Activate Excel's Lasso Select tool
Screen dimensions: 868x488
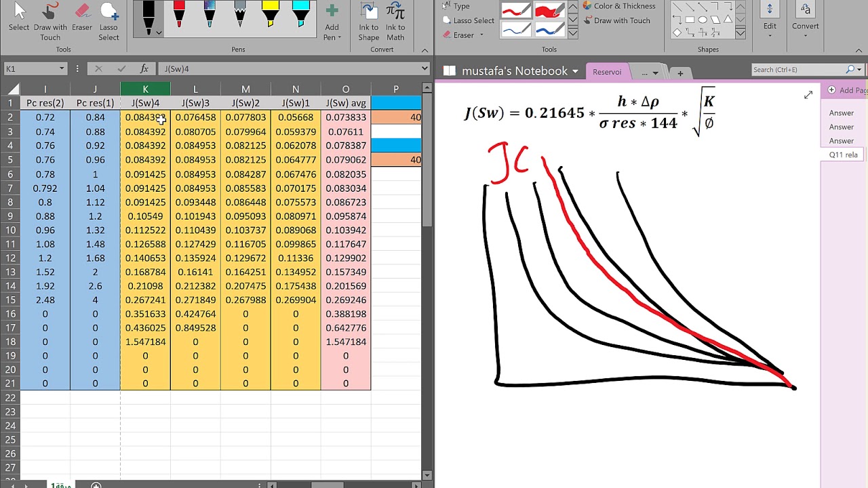point(108,20)
